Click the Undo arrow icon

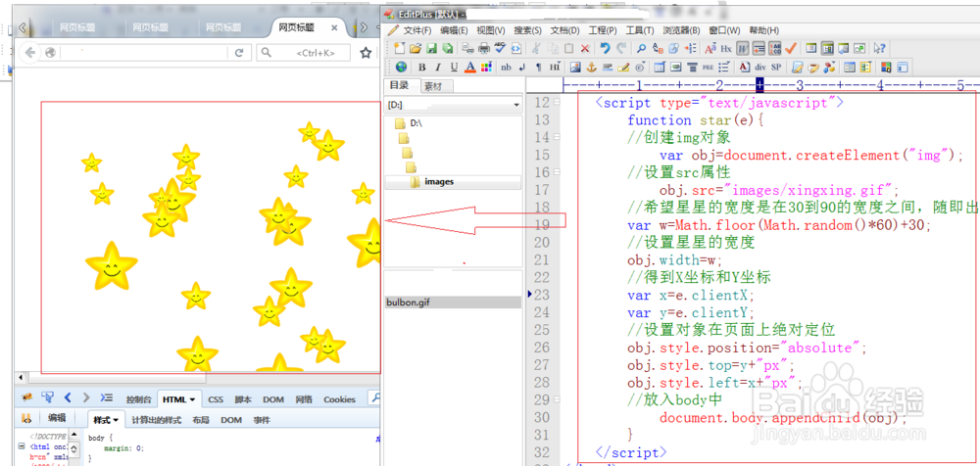[x=605, y=47]
